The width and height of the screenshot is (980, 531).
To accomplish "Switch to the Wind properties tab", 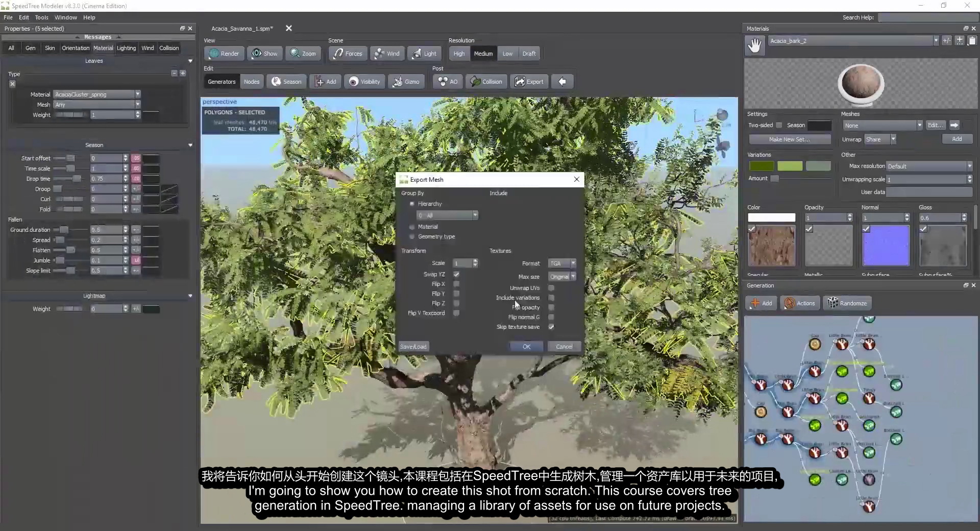I will coord(148,48).
